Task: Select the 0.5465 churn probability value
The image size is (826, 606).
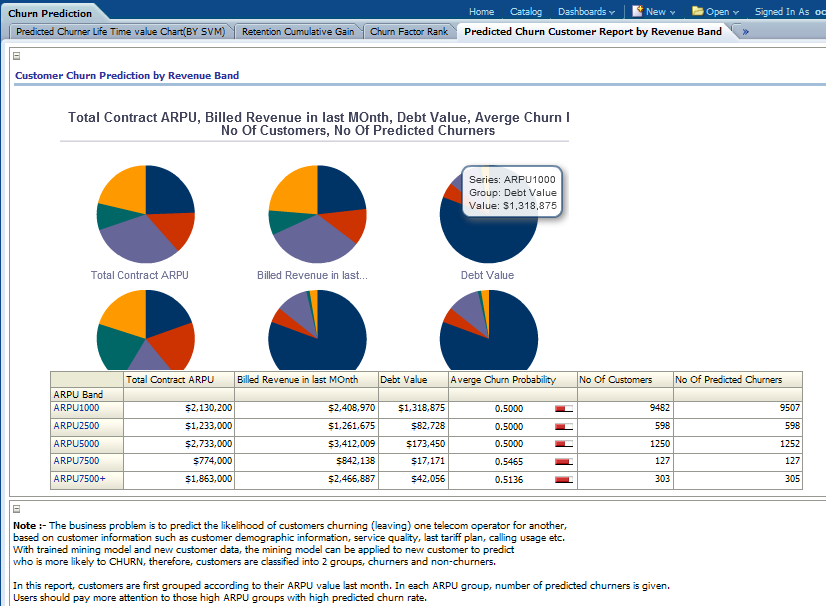Action: click(509, 462)
